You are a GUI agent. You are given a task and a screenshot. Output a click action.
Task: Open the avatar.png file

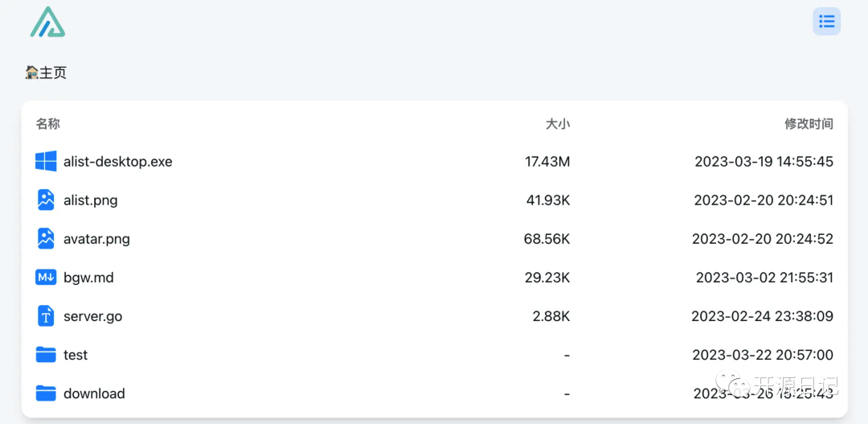[96, 239]
